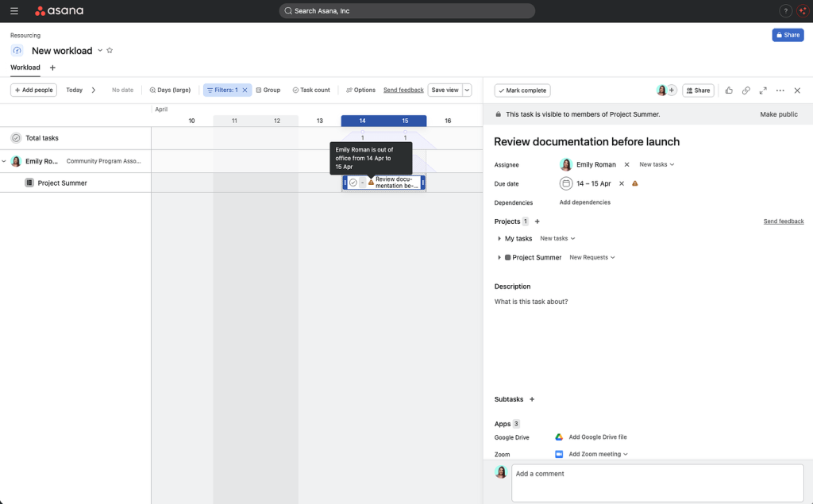Click Mark complete button
The height and width of the screenshot is (504, 813).
522,90
